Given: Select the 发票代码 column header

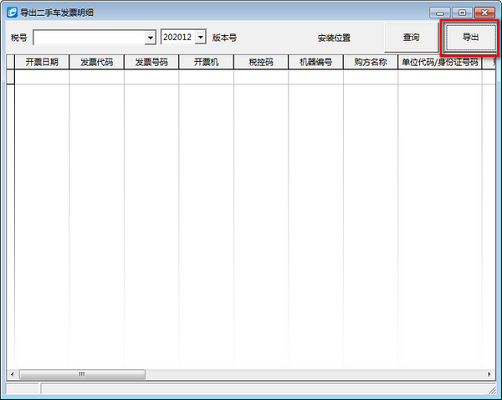Looking at the screenshot, I should pos(97,62).
